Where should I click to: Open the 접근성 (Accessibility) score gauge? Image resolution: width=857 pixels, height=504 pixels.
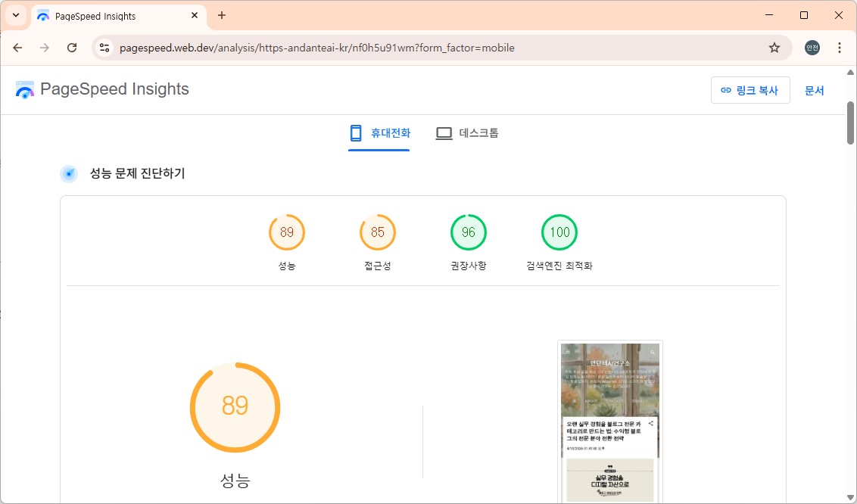click(377, 232)
